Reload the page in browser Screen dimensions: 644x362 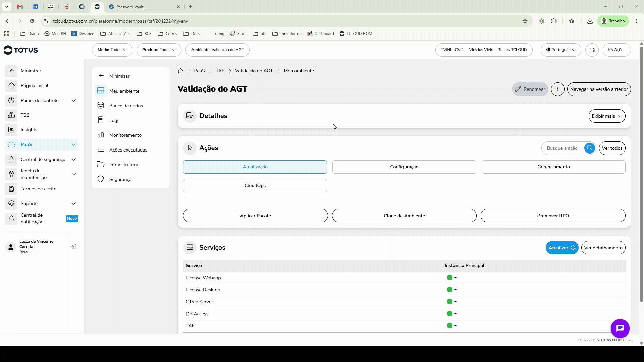pyautogui.click(x=32, y=21)
